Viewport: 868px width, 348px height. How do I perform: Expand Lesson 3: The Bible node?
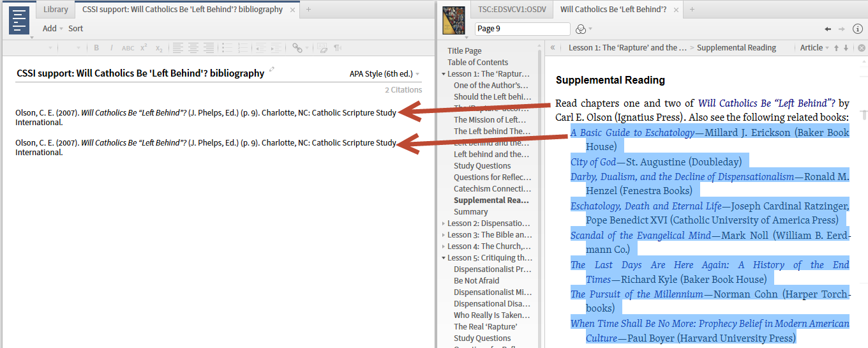(444, 235)
